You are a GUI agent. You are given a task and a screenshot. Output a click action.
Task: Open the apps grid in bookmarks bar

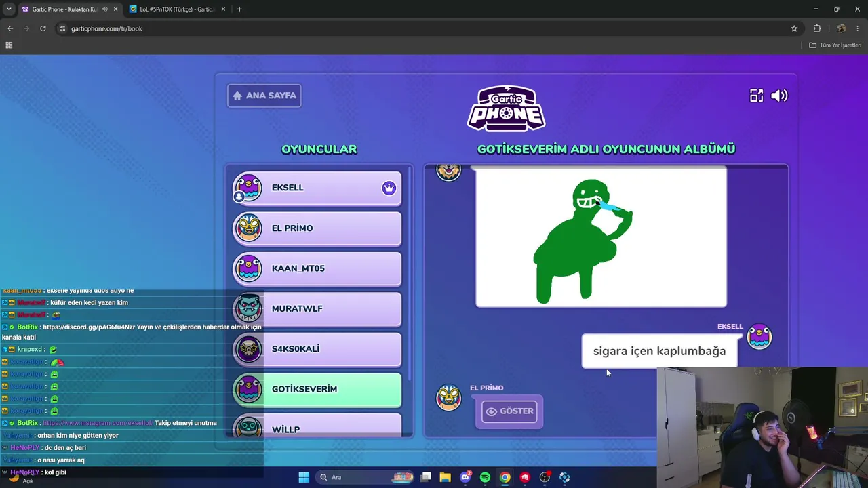tap(9, 45)
